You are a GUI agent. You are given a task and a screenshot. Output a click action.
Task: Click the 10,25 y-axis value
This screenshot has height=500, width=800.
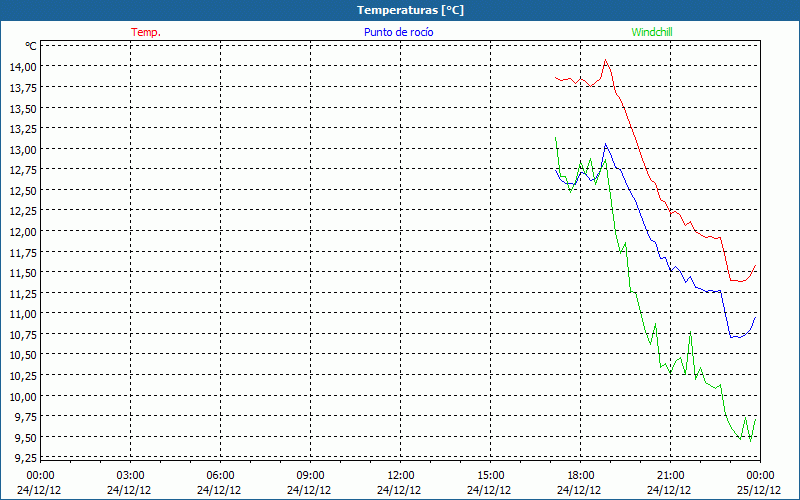click(23, 376)
